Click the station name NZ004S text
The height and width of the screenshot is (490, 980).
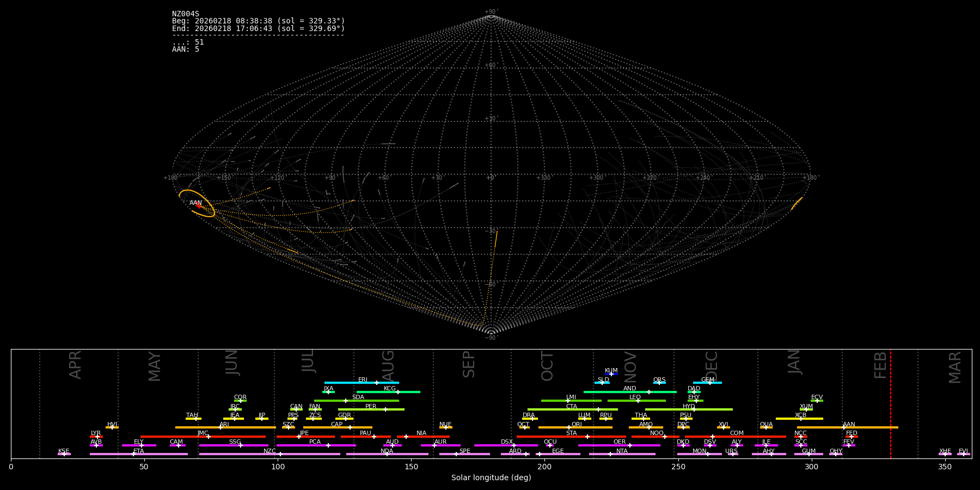click(x=186, y=14)
